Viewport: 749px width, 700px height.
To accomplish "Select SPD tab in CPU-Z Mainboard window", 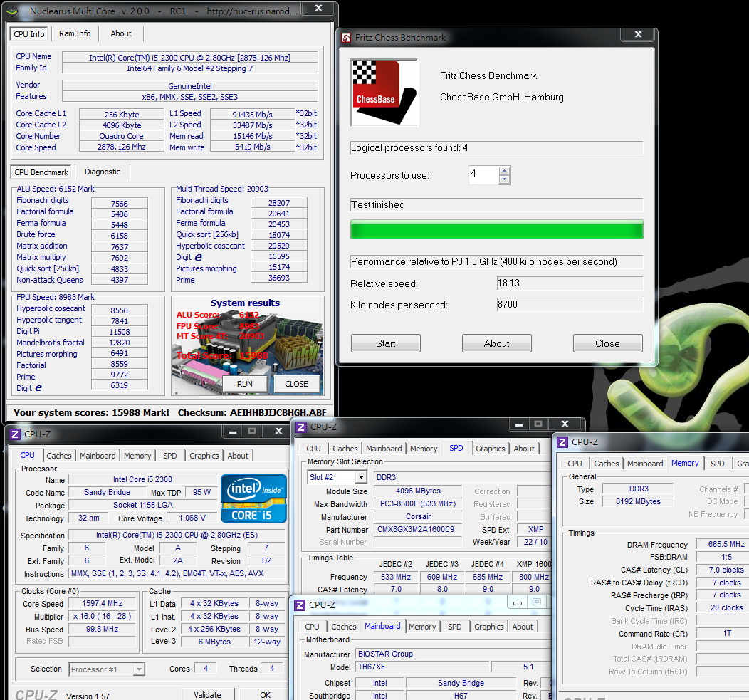I will click(455, 627).
